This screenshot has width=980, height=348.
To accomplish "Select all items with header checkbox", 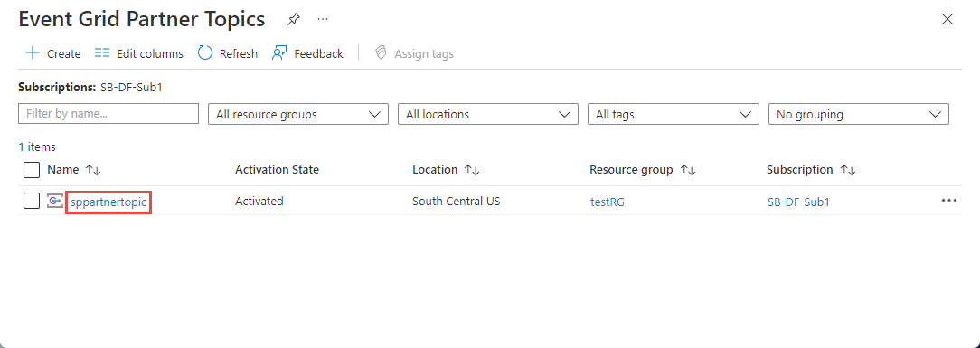I will point(32,170).
